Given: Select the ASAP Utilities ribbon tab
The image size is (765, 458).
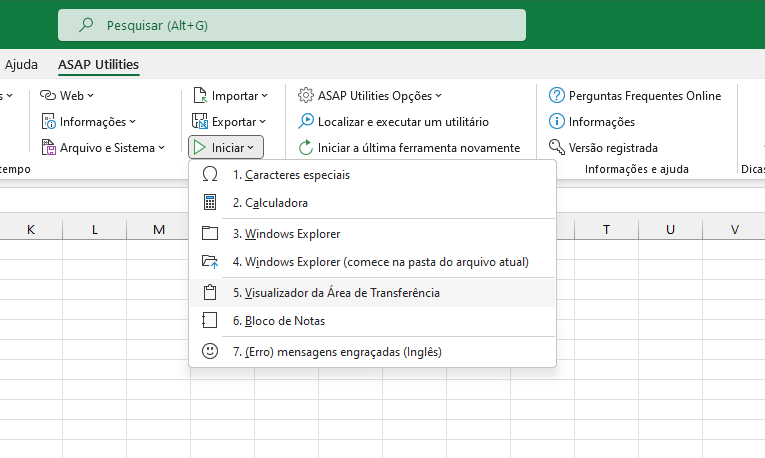Looking at the screenshot, I should 99,64.
